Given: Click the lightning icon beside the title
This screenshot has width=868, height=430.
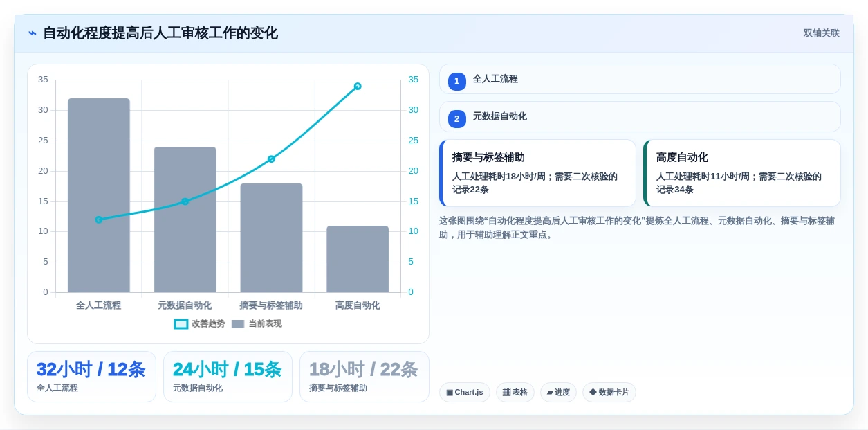Looking at the screenshot, I should point(33,33).
